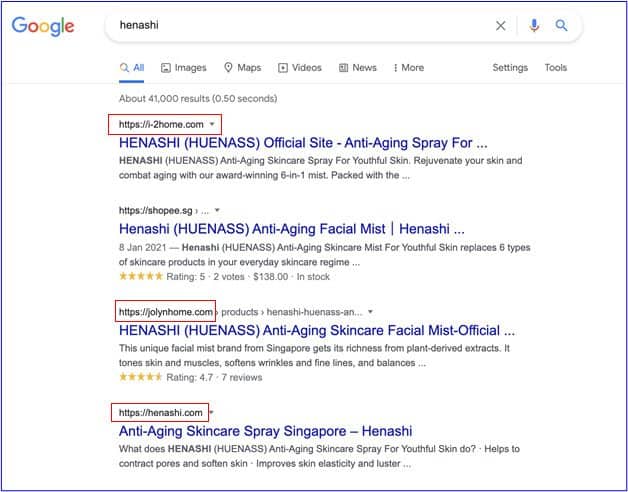Click the News tab icon
Screen dimensions: 628x492
[x=343, y=68]
